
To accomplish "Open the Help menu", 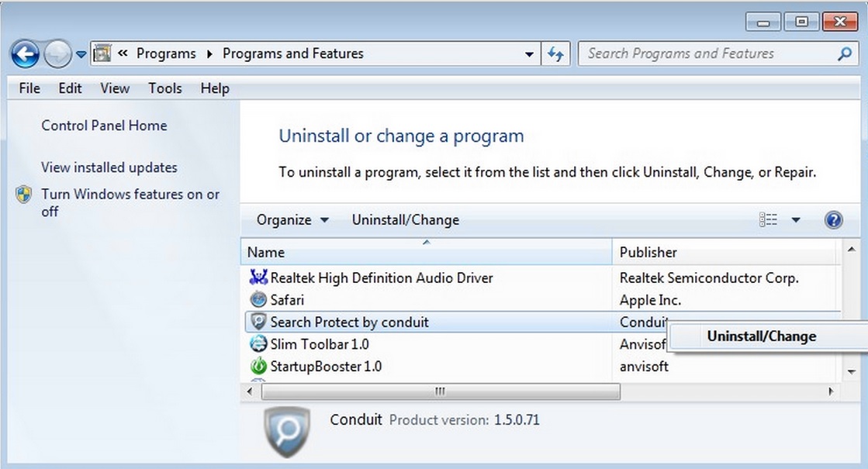I will point(215,88).
